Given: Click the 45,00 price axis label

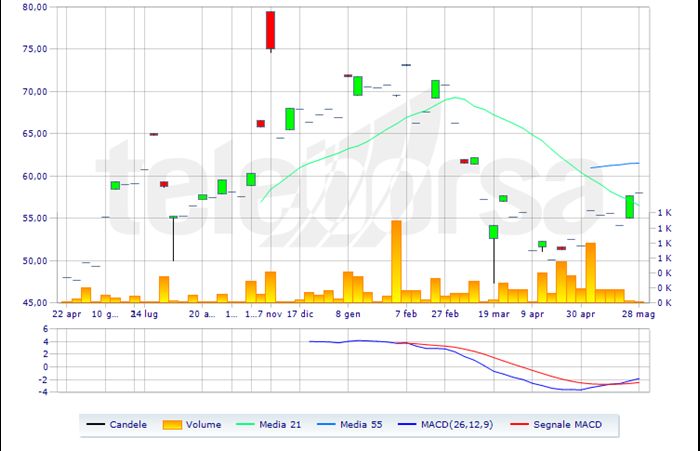Looking at the screenshot, I should point(35,302).
